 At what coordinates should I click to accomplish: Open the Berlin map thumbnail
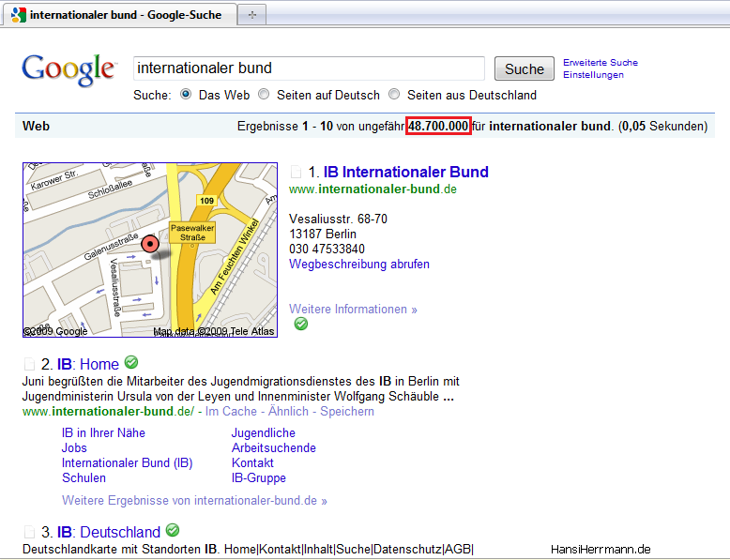pyautogui.click(x=150, y=250)
